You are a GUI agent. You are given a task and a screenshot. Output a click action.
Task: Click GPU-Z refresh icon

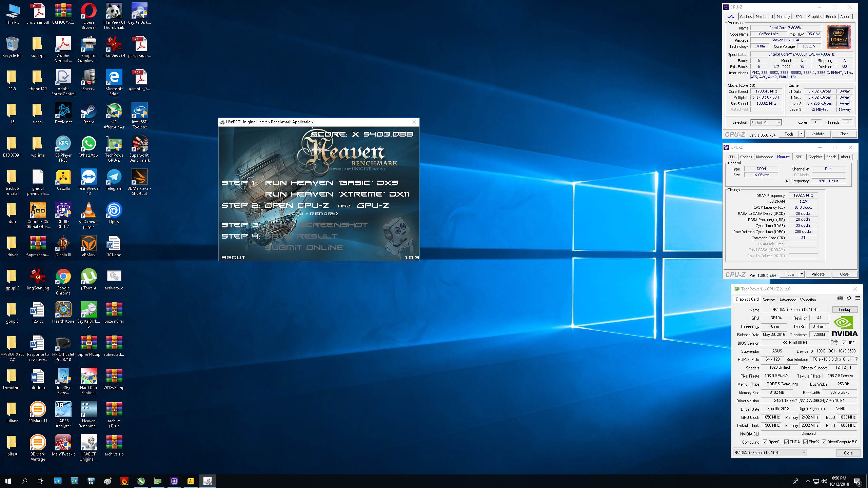coord(849,298)
